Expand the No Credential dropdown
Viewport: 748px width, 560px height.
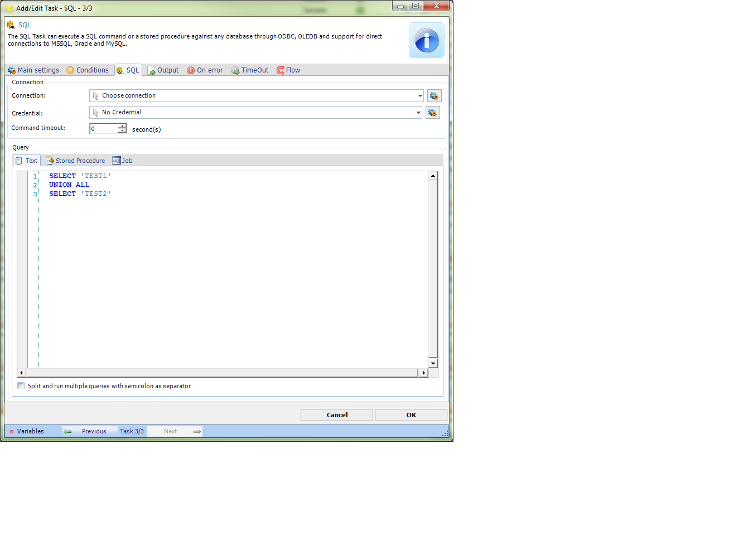point(418,113)
